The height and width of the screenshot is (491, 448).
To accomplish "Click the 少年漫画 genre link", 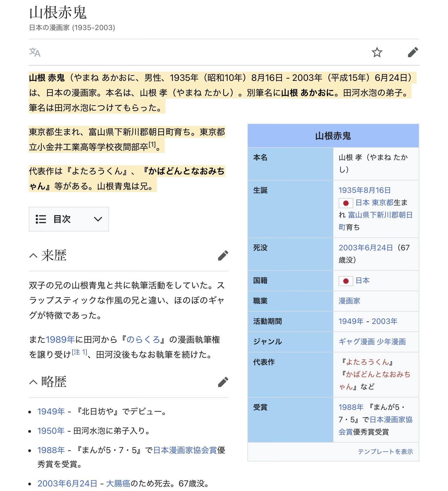I will [391, 342].
